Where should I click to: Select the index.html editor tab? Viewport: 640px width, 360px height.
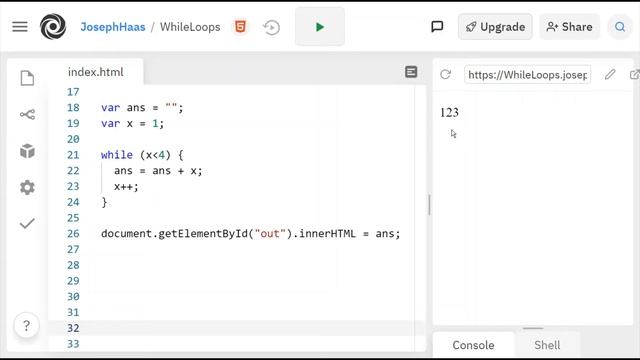point(96,72)
